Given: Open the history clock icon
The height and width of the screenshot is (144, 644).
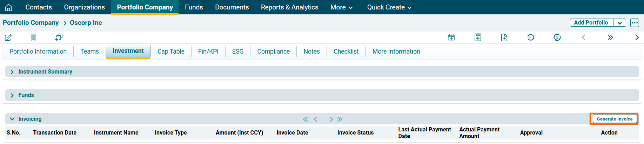Looking at the screenshot, I should tap(531, 37).
